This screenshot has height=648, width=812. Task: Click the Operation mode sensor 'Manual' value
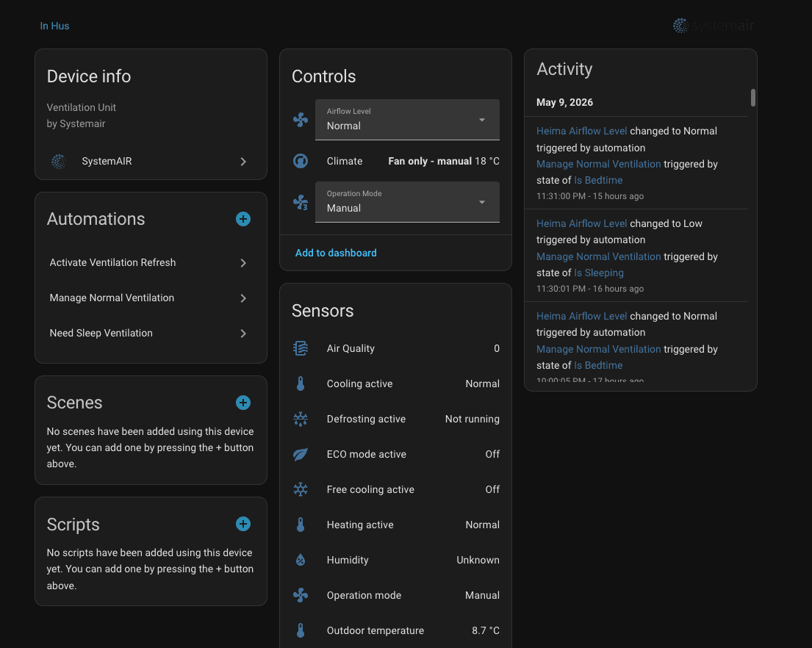pyautogui.click(x=482, y=595)
